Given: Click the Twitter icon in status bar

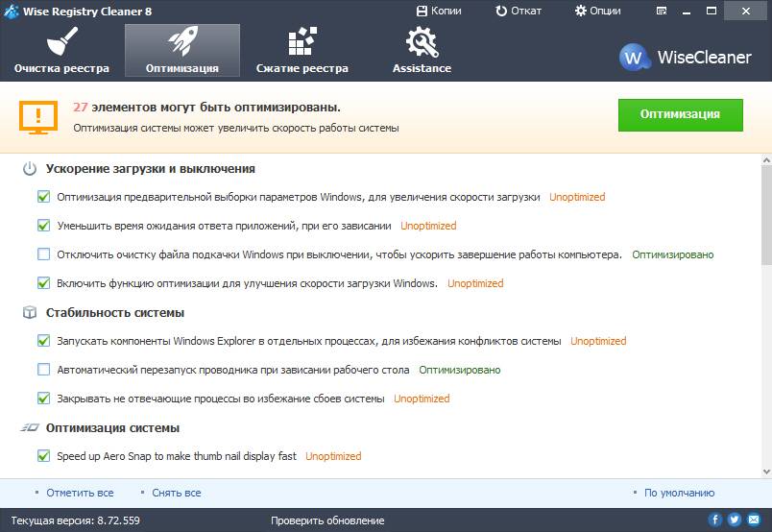Looking at the screenshot, I should coord(735,520).
